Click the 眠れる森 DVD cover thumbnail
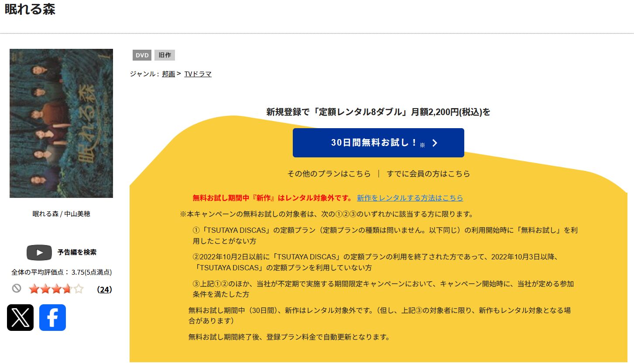634x364 pixels. click(x=62, y=123)
